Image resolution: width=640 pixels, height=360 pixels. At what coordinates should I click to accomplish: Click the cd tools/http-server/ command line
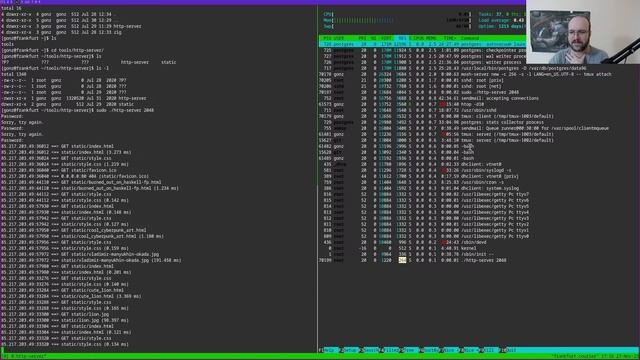tap(53, 50)
